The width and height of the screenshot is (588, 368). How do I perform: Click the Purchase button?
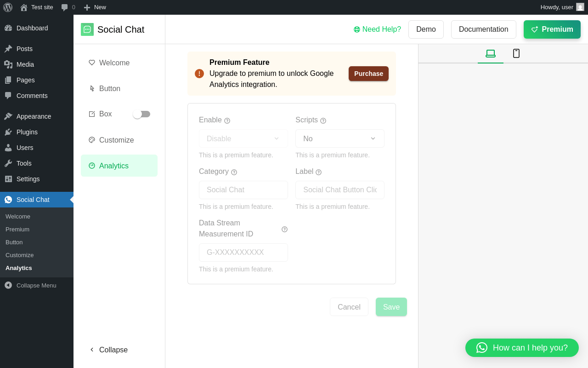368,74
